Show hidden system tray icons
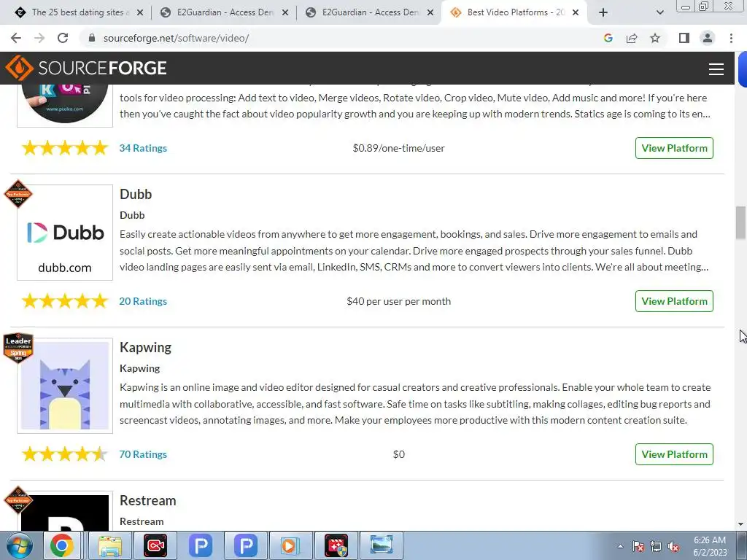 pos(620,546)
